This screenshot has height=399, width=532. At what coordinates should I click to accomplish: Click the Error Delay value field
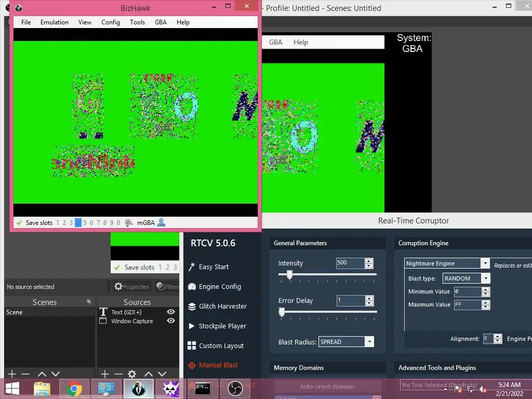(x=351, y=301)
